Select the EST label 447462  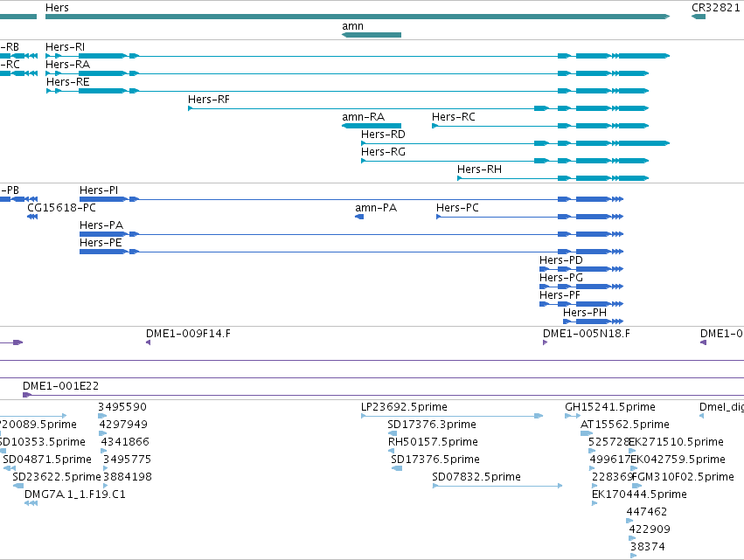point(647,513)
